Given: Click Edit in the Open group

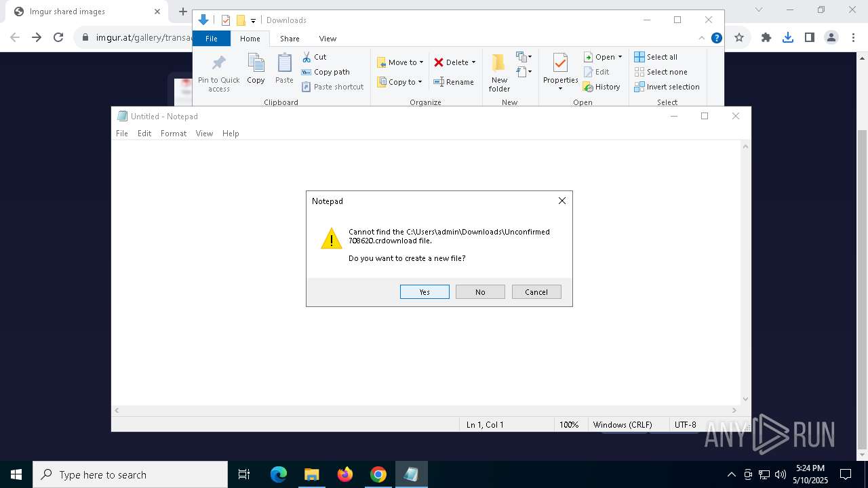Looking at the screenshot, I should pos(596,72).
